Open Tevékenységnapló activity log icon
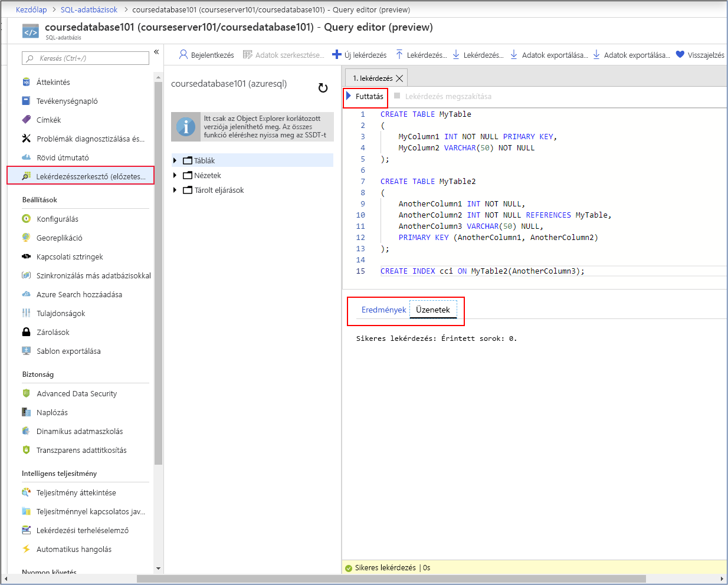The height and width of the screenshot is (585, 728). click(x=26, y=101)
